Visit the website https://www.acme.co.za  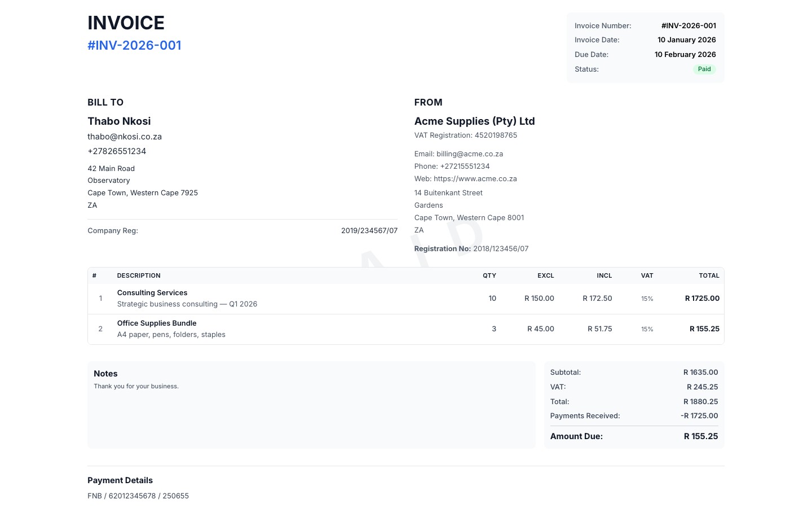475,178
